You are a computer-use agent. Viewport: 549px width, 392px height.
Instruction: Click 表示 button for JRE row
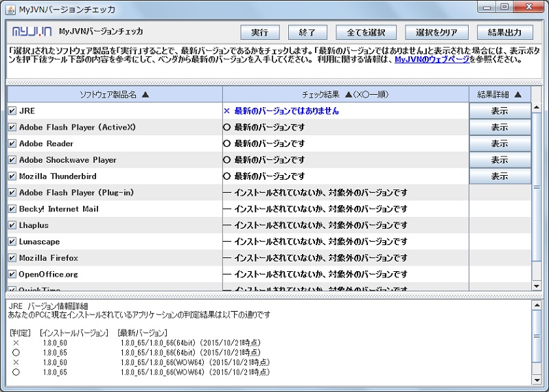pyautogui.click(x=500, y=111)
